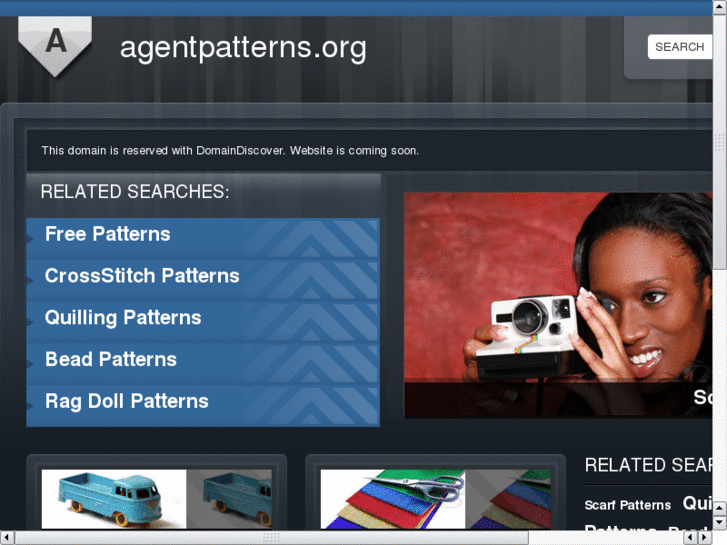Open the agentpatterns.org site title
The image size is (727, 545).
point(243,48)
